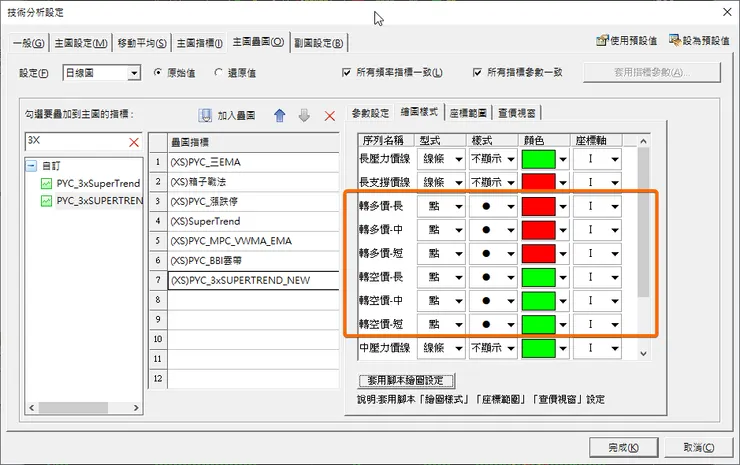The height and width of the screenshot is (465, 740).
Task: Select row (XS)PYC_MPC_VWMA_EMA
Action: pyautogui.click(x=253, y=241)
